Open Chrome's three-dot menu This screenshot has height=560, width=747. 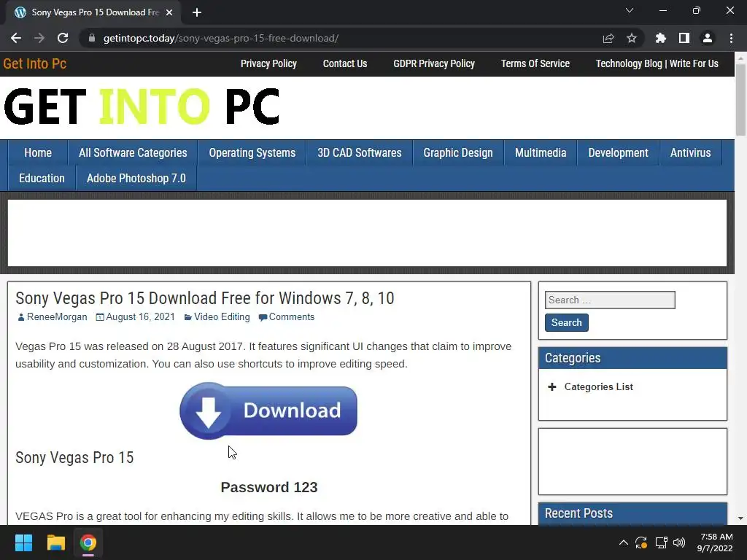tap(731, 38)
